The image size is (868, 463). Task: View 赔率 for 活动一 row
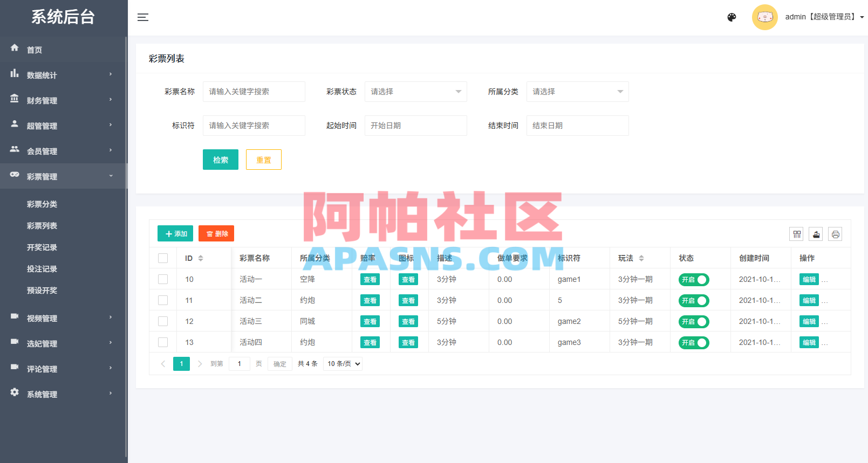(x=370, y=279)
